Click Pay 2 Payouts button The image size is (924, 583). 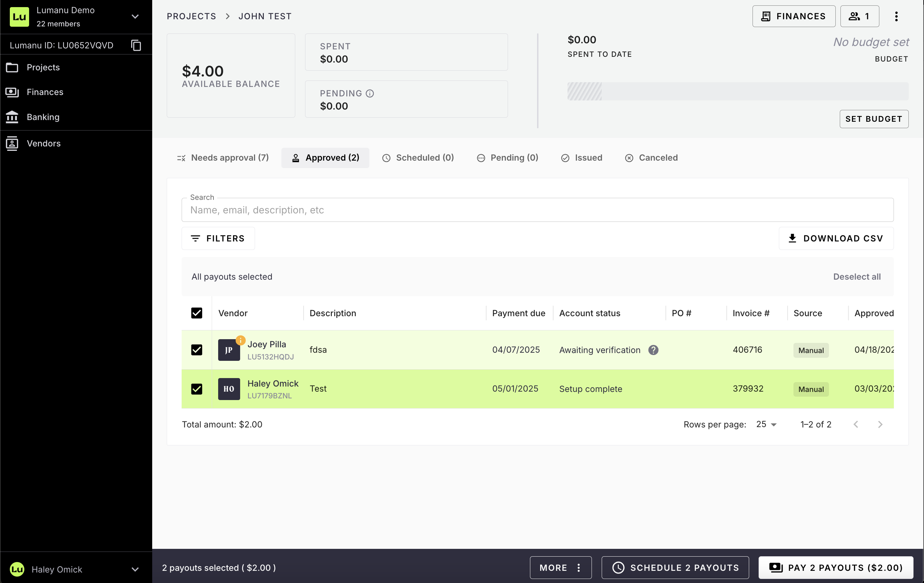point(836,568)
